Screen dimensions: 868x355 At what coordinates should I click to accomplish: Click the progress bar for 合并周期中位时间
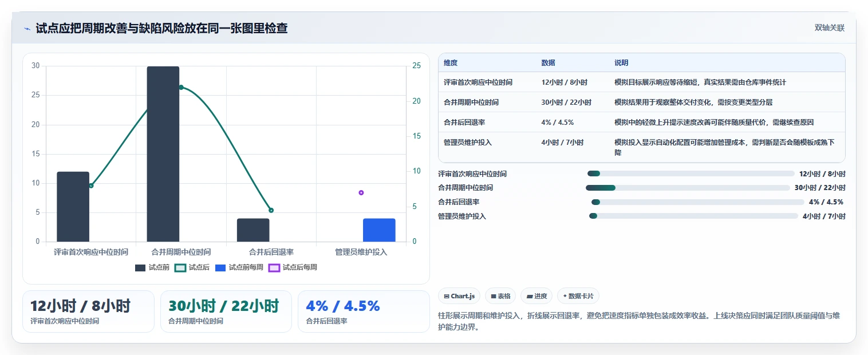pos(688,188)
